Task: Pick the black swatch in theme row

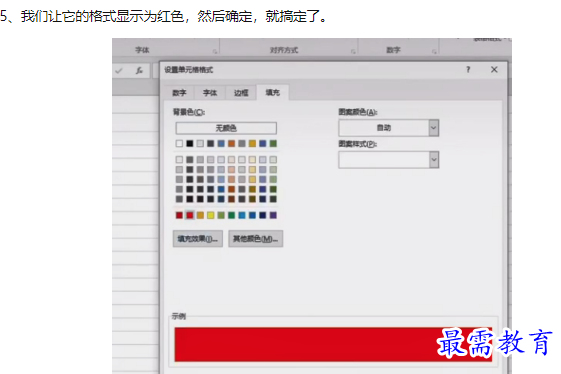Action: coord(190,144)
